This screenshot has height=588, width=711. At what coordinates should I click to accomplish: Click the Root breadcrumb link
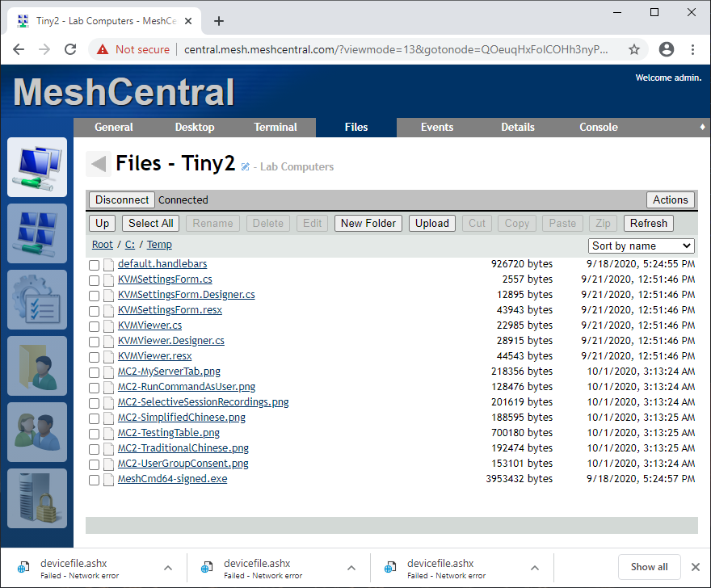[103, 245]
